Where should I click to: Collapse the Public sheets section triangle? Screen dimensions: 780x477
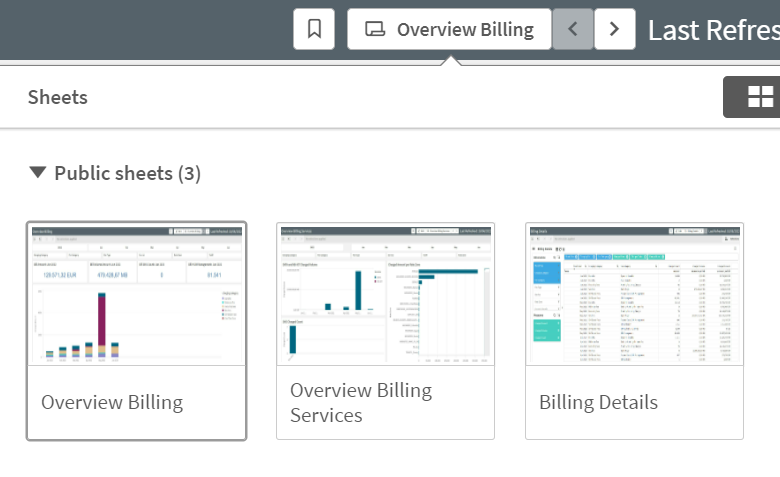click(x=38, y=173)
